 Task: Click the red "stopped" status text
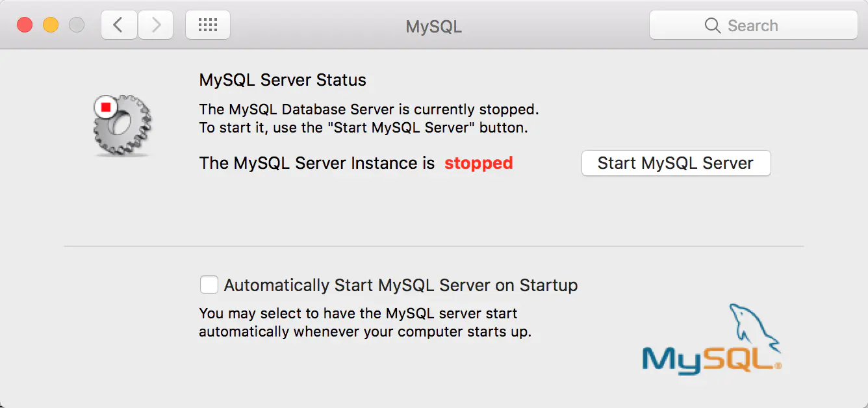(479, 163)
